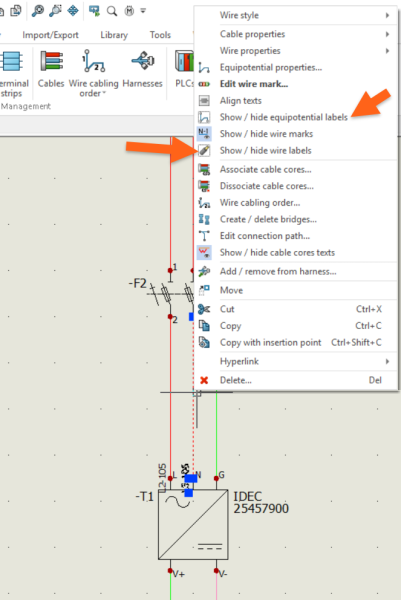Click the Delete red X icon
The width and height of the screenshot is (401, 600).
coord(204,380)
